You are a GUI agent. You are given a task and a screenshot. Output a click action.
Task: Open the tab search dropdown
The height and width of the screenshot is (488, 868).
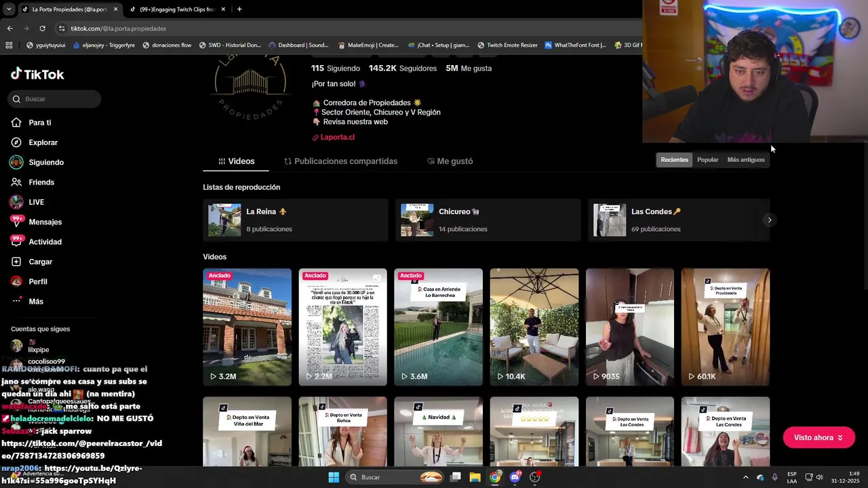point(8,9)
